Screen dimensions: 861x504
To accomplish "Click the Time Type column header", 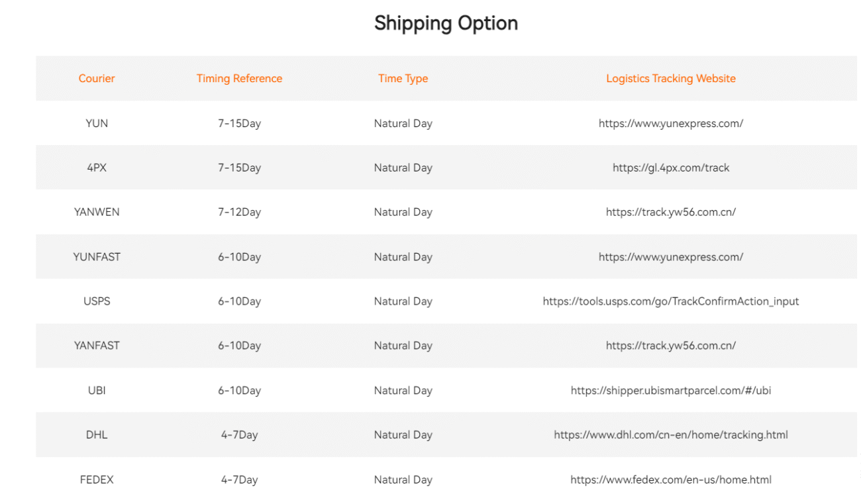I will tap(403, 78).
